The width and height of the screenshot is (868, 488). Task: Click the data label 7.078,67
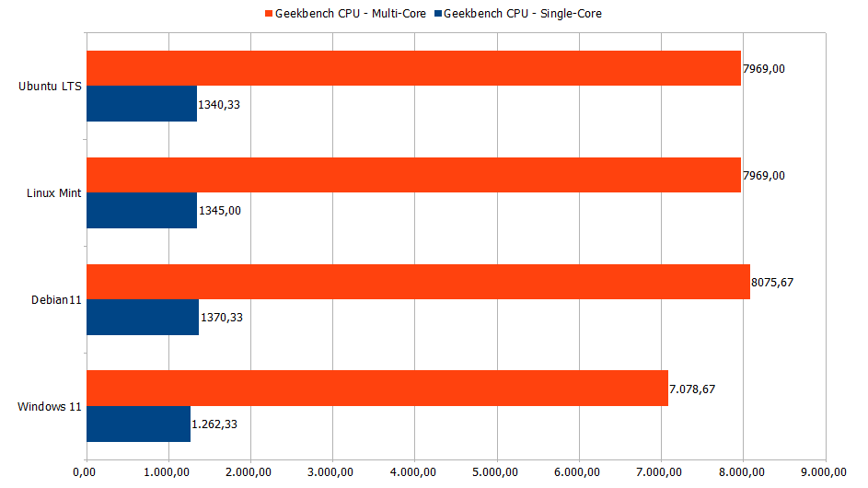pyautogui.click(x=692, y=389)
